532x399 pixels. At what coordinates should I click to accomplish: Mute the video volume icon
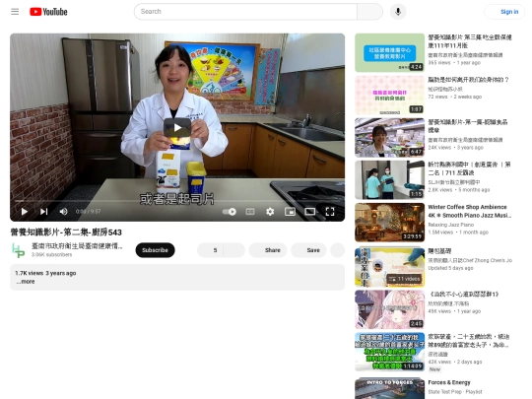(x=63, y=212)
